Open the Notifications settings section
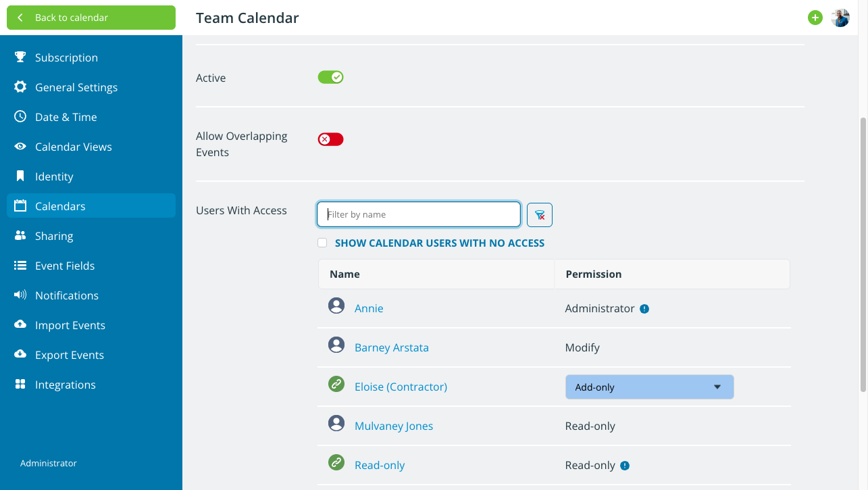868x490 pixels. click(66, 295)
